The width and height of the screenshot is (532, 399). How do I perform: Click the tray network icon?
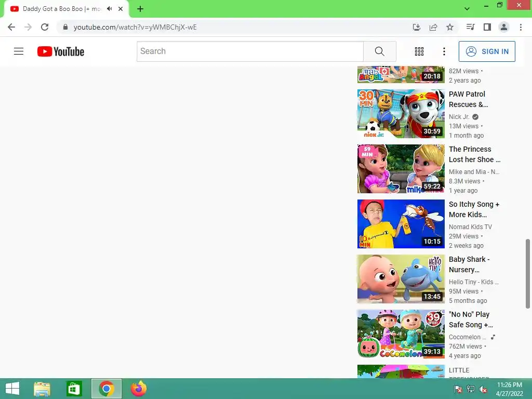[x=471, y=389]
